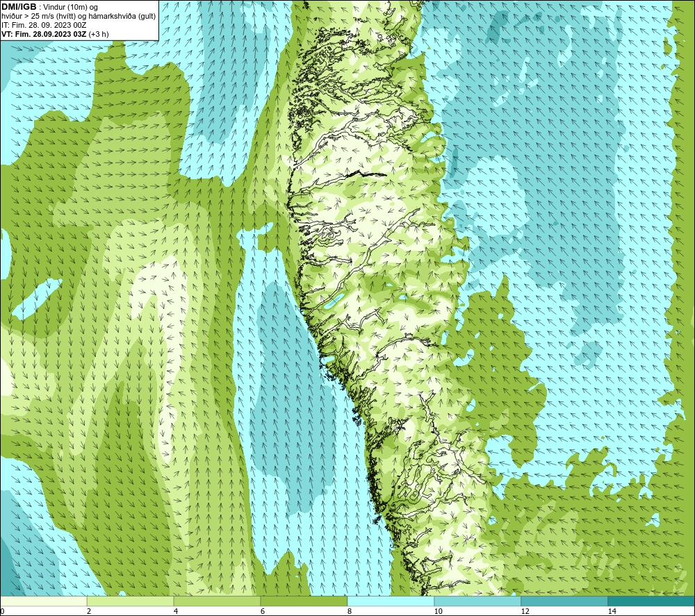This screenshot has width=695, height=616.
Task: Click the legend scale label "6"
Action: [x=263, y=612]
